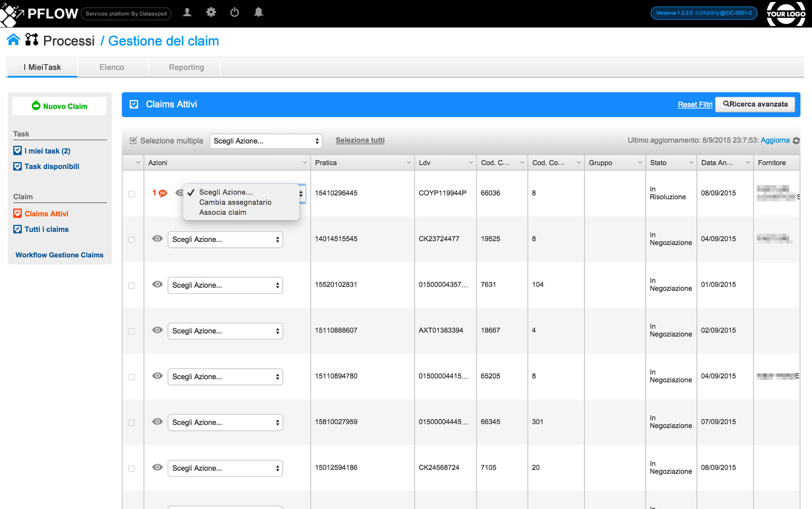Open settings gear icon in header
This screenshot has height=509, width=812.
(x=211, y=13)
